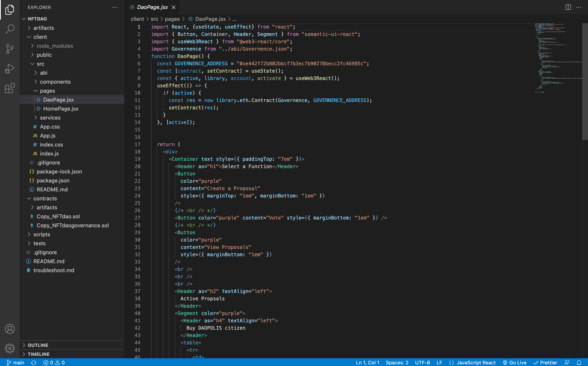Toggle the Prettier status bar item
This screenshot has height=366, width=588.
coord(545,362)
